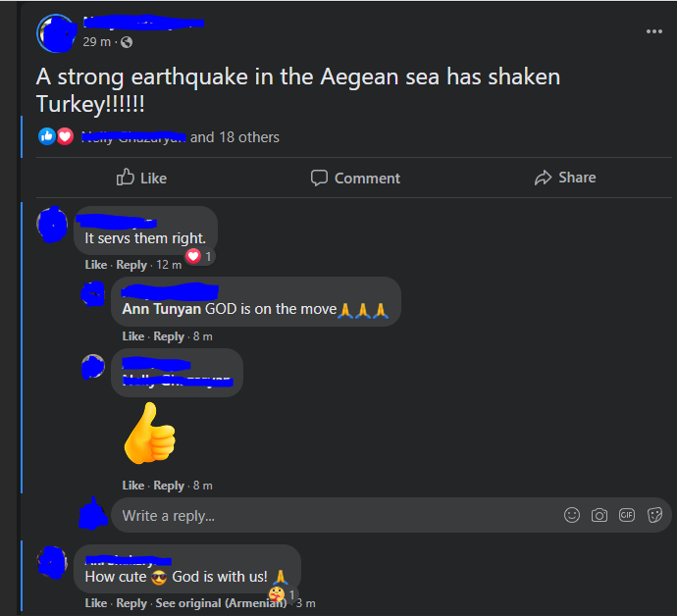
Task: Reply to 'It servs them right' comment
Action: pyautogui.click(x=131, y=265)
